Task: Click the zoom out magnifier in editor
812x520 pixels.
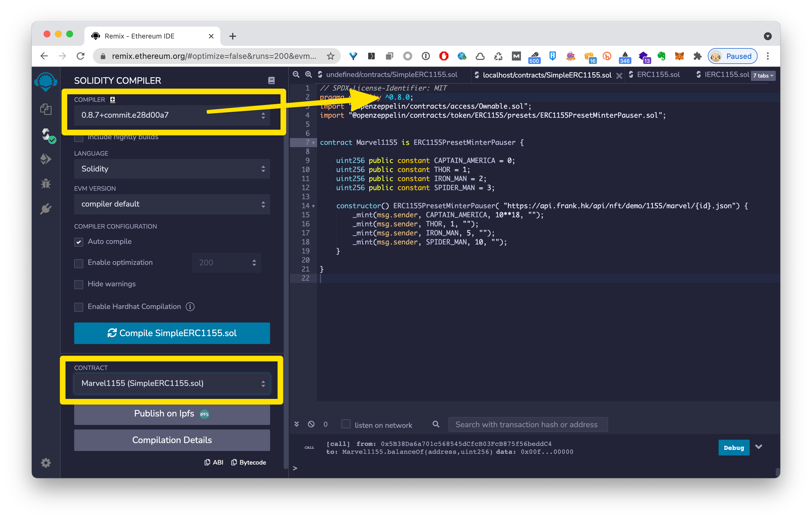Action: pyautogui.click(x=296, y=75)
